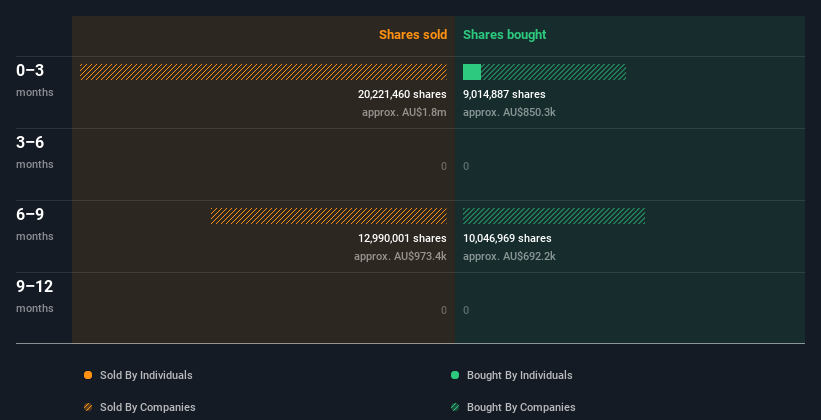Click the 0–3 months orange sold bar
This screenshot has height=420, width=821.
263,72
